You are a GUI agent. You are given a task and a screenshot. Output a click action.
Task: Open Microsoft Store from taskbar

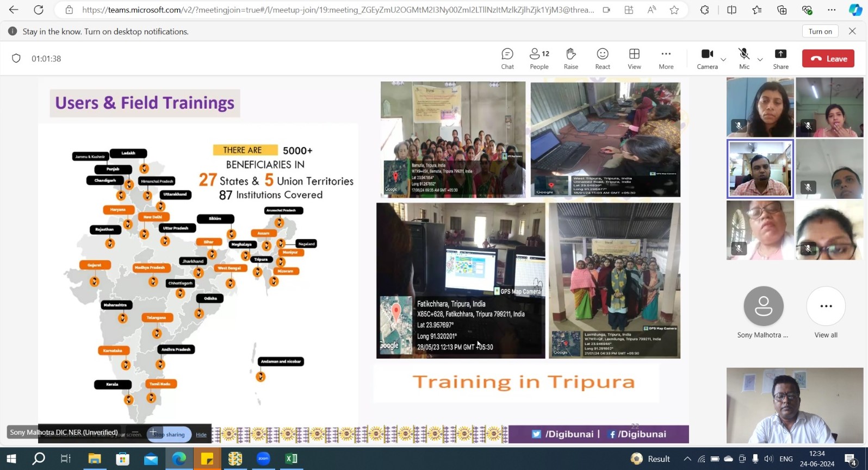[122, 459]
